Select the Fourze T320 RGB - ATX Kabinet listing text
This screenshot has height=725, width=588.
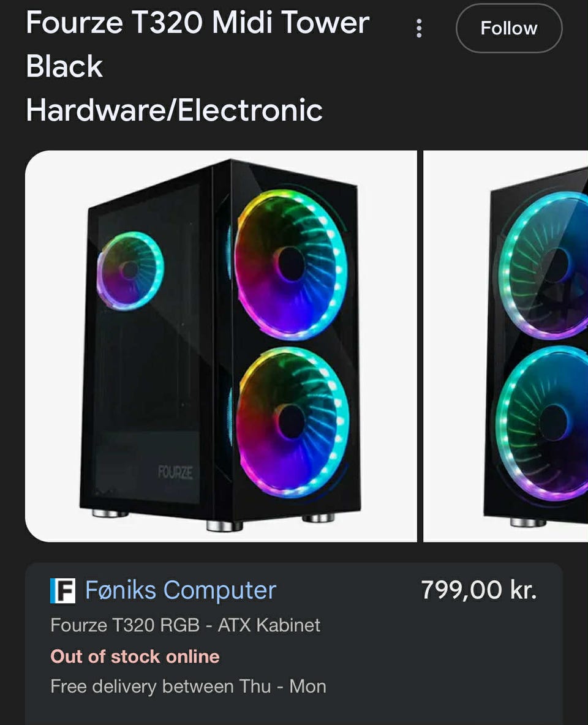(x=185, y=625)
